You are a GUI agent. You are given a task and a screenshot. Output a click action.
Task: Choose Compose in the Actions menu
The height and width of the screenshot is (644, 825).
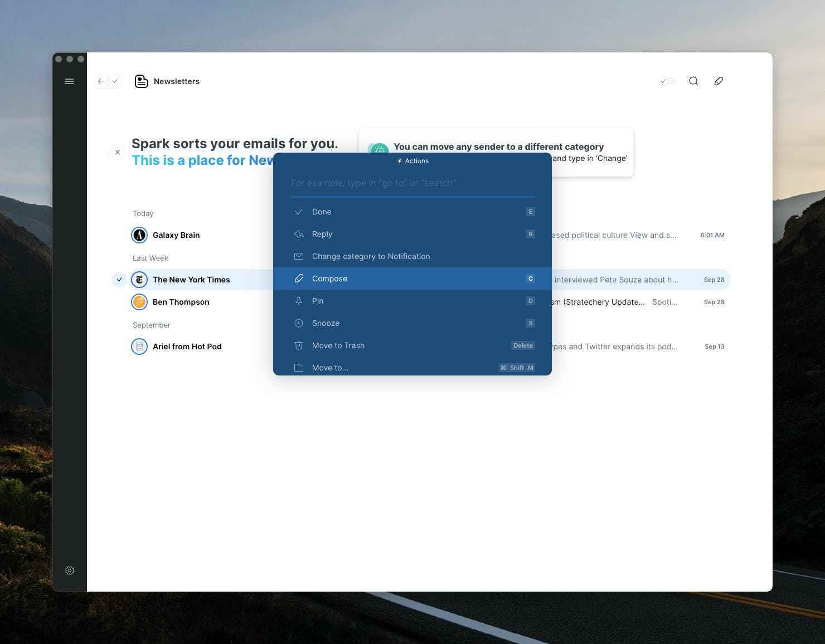[412, 279]
